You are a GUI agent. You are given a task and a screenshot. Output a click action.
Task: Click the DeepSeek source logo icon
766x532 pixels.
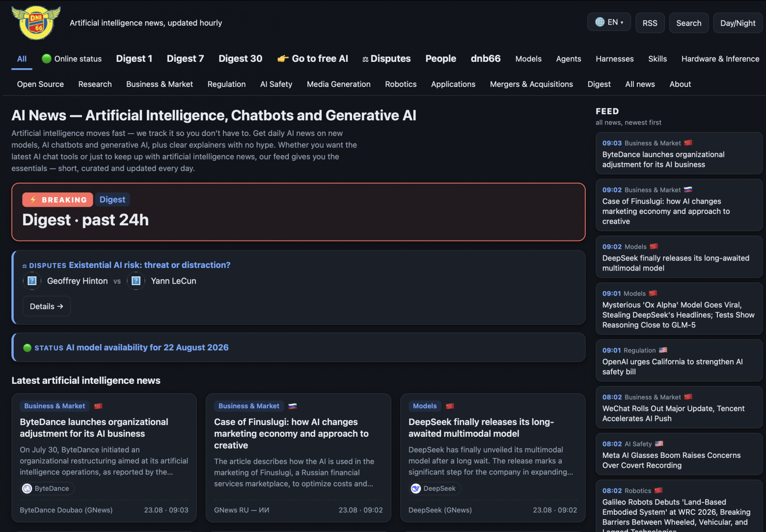click(x=416, y=489)
